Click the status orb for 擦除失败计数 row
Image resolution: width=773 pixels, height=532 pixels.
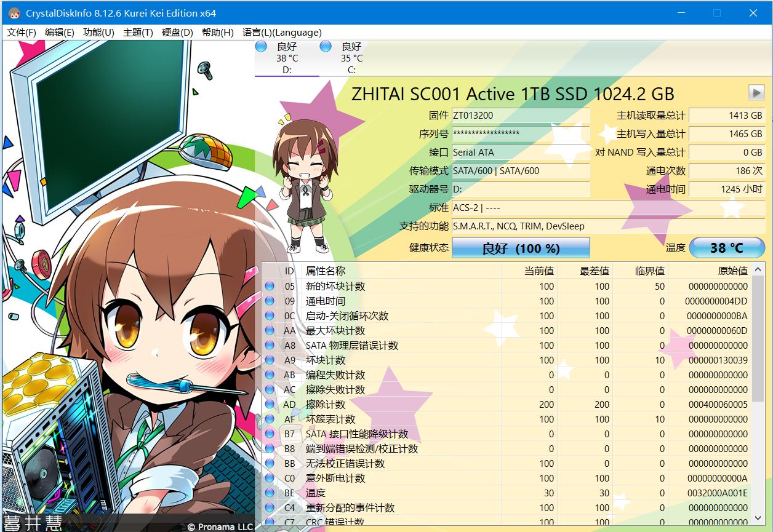point(270,389)
